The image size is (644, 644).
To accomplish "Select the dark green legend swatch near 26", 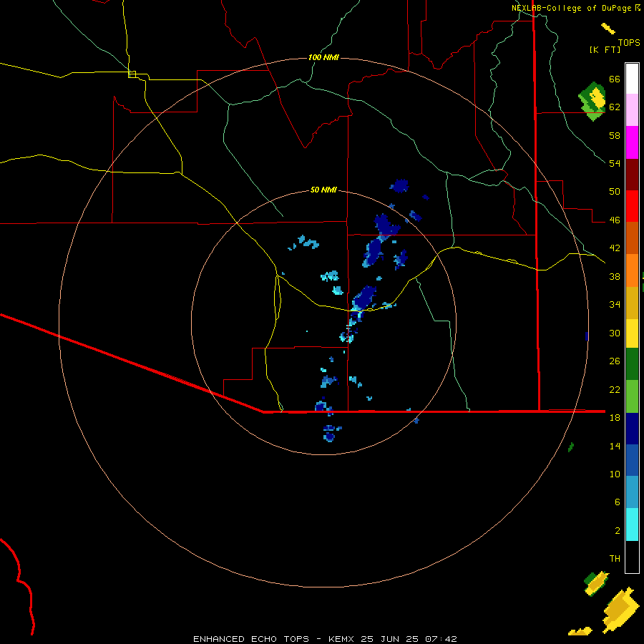I will tap(632, 364).
